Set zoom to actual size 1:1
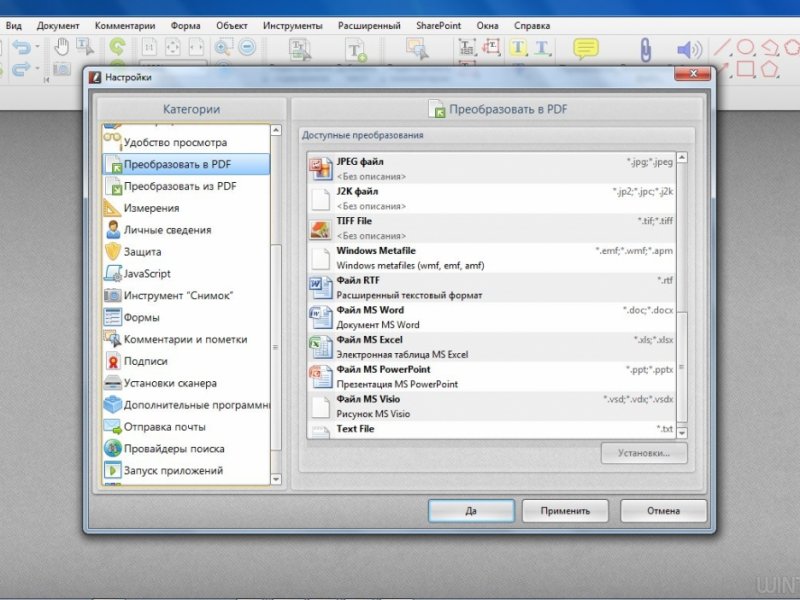Viewport: 800px width, 600px height. tap(149, 47)
